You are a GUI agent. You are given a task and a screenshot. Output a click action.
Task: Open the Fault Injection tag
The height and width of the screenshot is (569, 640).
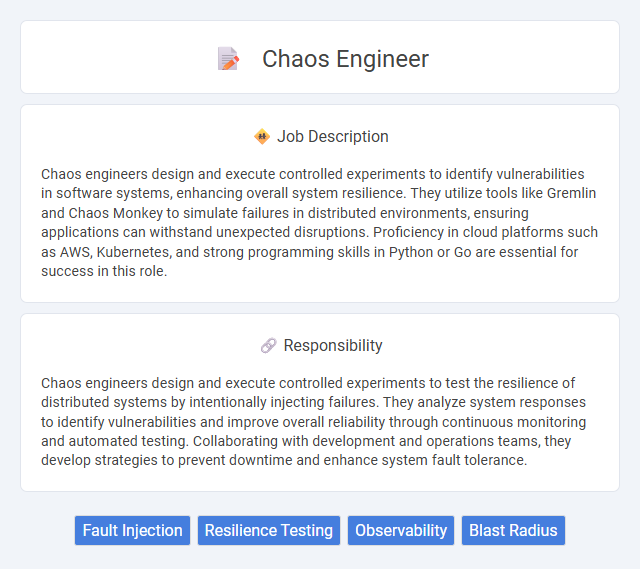[132, 530]
